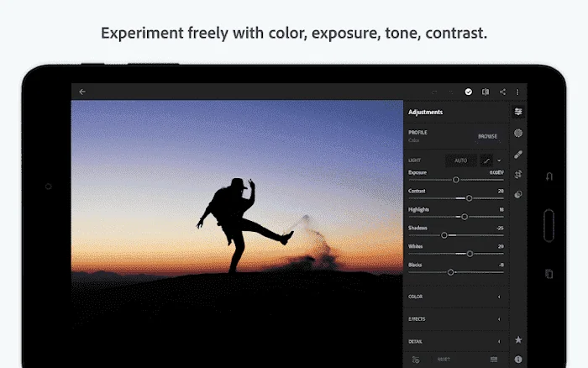The width and height of the screenshot is (588, 368).
Task: Collapse the Light section arrow
Action: pos(499,160)
